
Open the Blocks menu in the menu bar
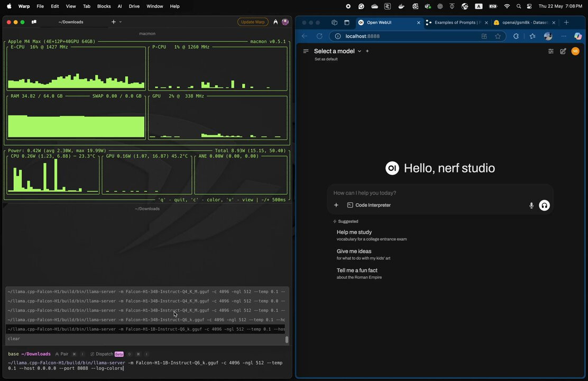coord(104,6)
